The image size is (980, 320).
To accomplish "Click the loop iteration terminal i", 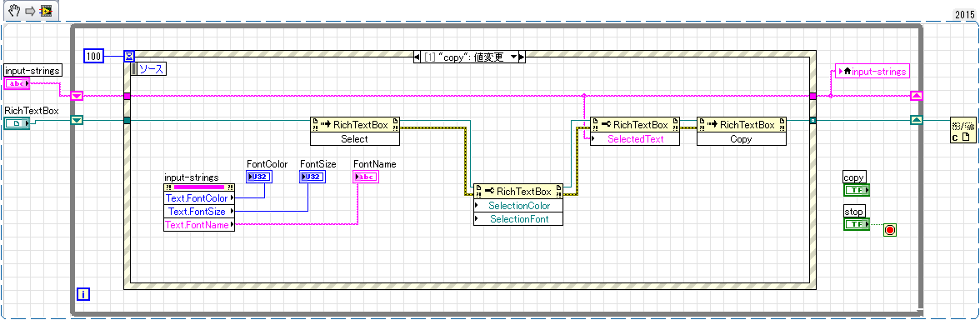I will [x=82, y=293].
